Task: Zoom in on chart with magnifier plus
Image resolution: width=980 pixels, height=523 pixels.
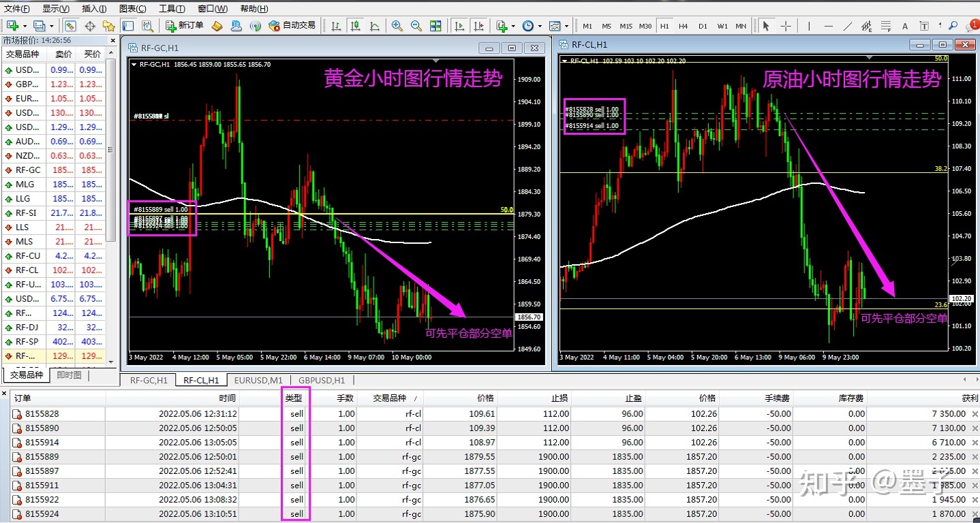Action: 397,26
